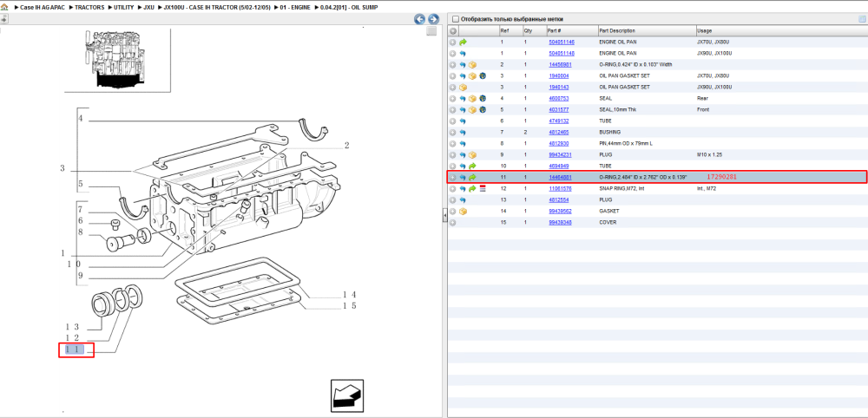This screenshot has width=868, height=418.
Task: Click the blue arrow icon in the 1940004 row
Action: pyautogui.click(x=463, y=75)
